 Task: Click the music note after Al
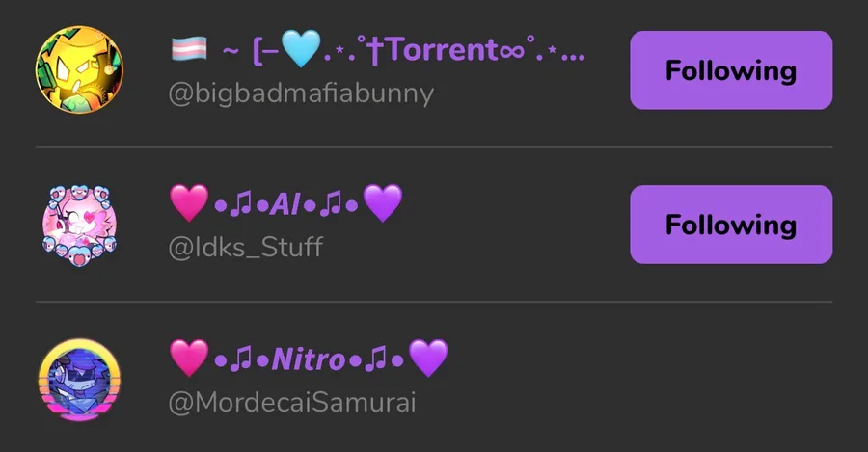[x=331, y=204]
